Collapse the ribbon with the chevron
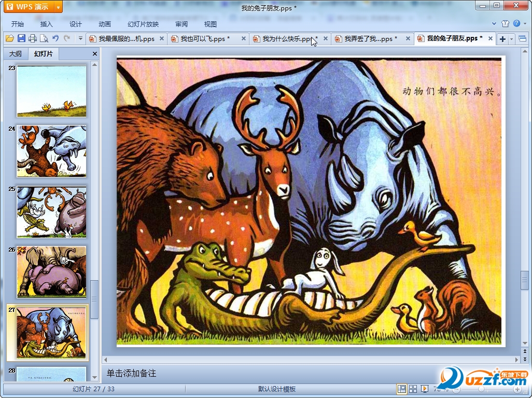The image size is (532, 398). 494,23
